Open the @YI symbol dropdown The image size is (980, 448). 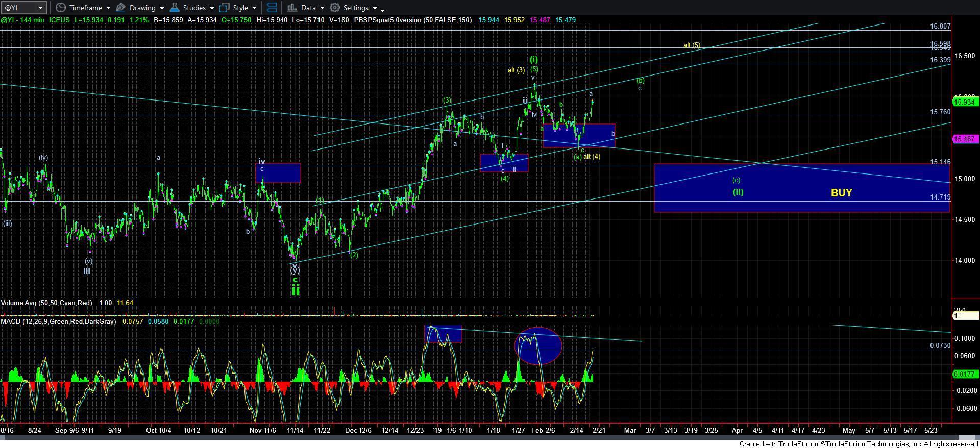[x=41, y=8]
